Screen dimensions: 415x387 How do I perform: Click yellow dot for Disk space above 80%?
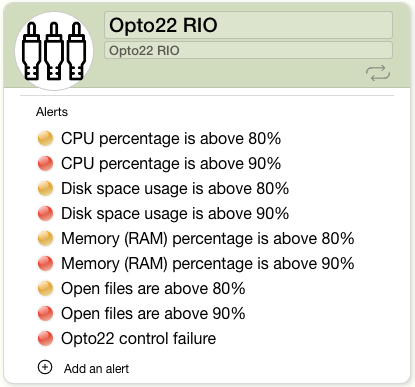click(x=45, y=188)
